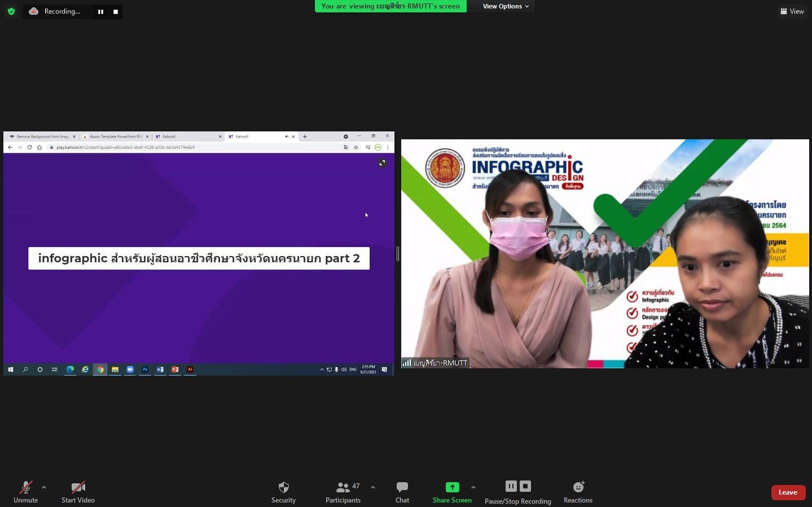This screenshot has height=507, width=812.
Task: Open the Reactions menu
Action: [578, 492]
